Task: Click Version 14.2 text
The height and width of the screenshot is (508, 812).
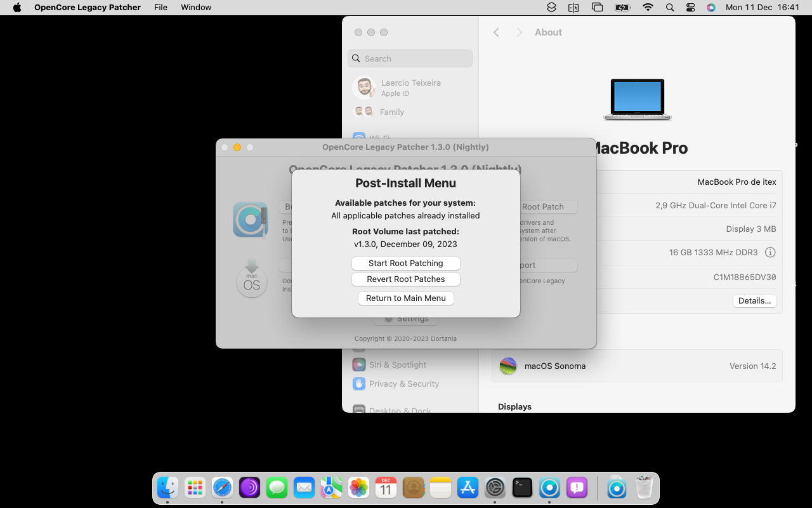Action: click(x=752, y=366)
